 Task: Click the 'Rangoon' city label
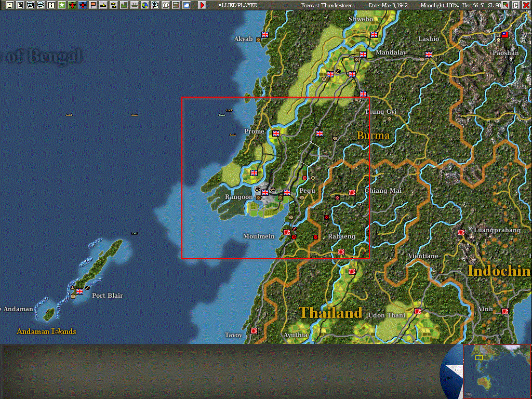pos(239,197)
